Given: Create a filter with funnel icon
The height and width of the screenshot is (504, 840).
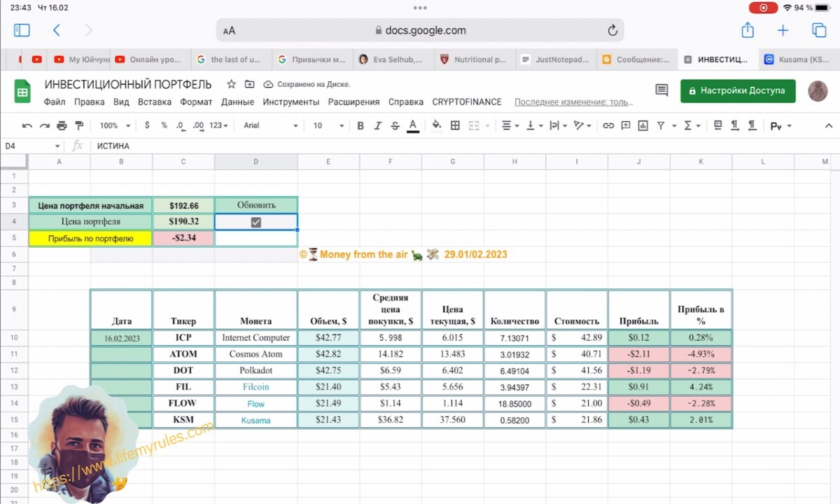Looking at the screenshot, I should [661, 125].
